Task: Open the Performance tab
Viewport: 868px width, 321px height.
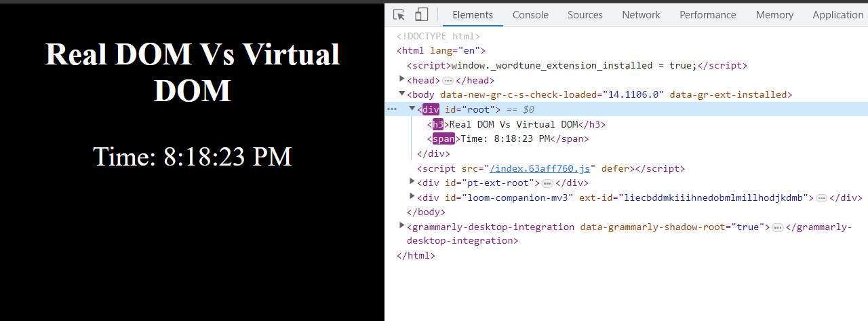Action: point(708,14)
